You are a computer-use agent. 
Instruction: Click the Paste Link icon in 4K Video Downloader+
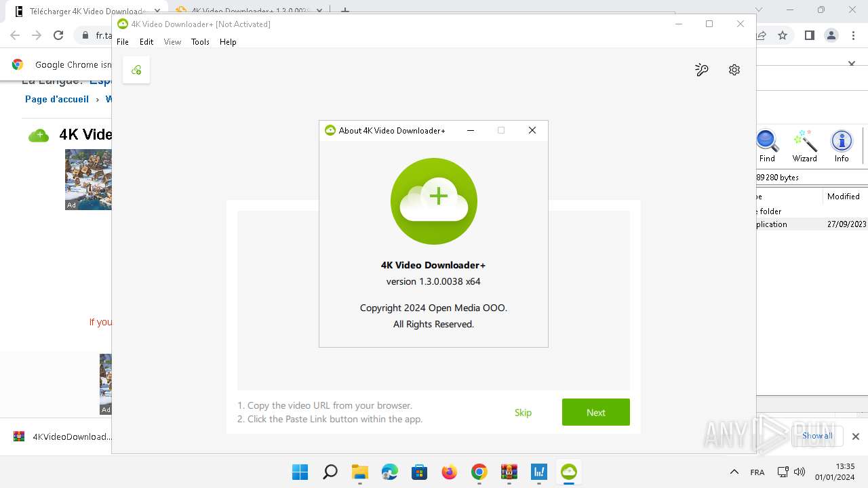pos(136,70)
